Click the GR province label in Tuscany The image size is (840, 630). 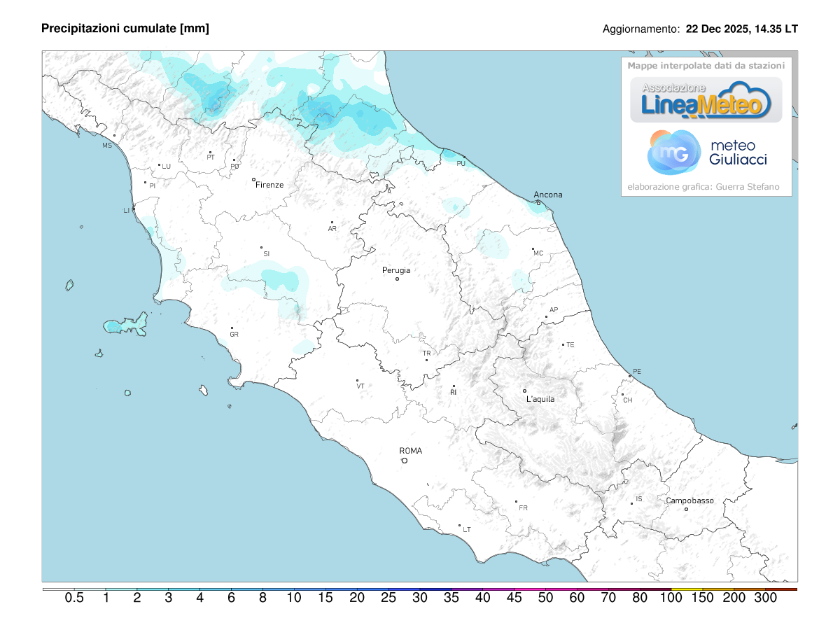point(234,335)
